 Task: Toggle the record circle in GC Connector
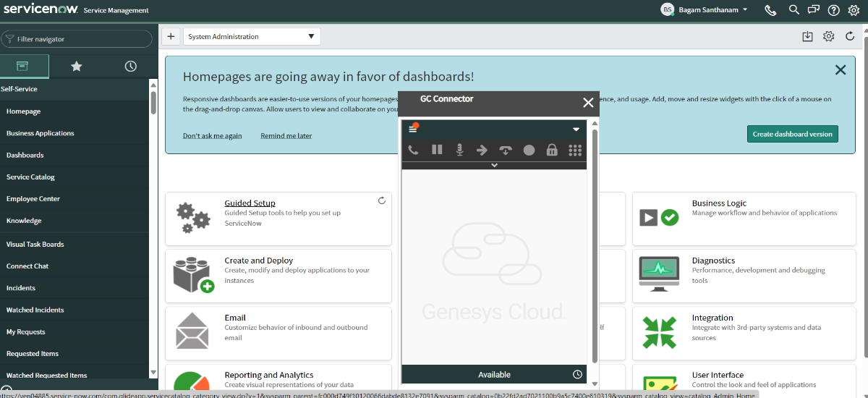click(529, 150)
